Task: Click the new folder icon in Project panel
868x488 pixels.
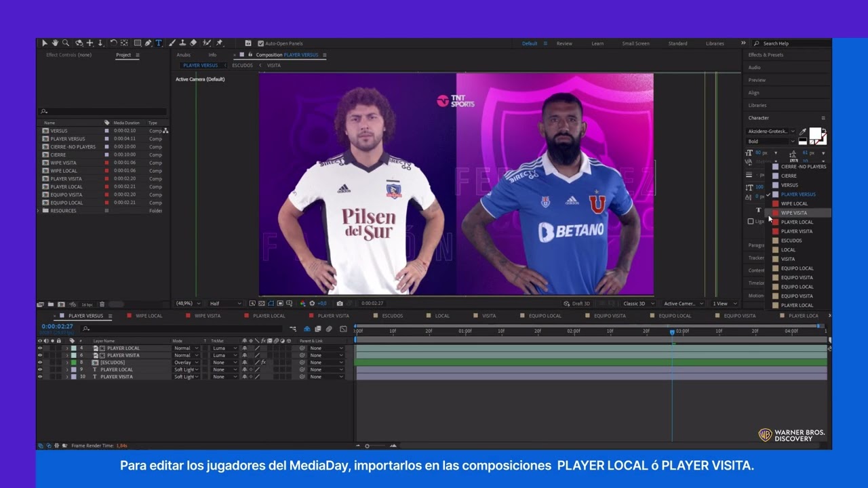Action: [x=51, y=304]
